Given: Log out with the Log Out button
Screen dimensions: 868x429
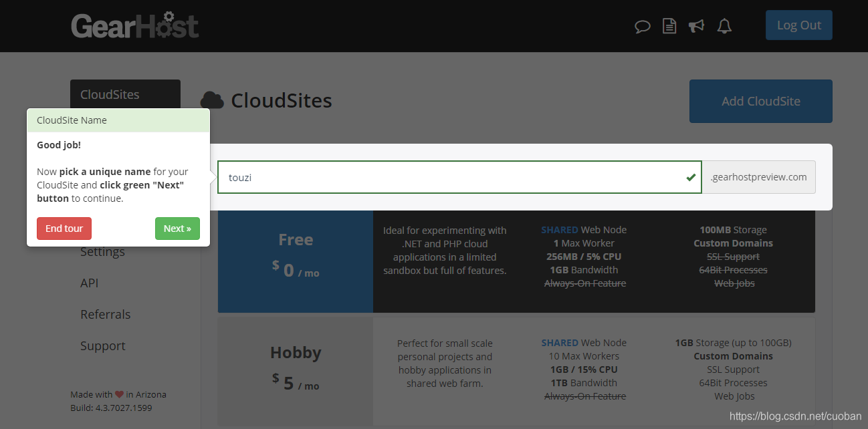Looking at the screenshot, I should [x=798, y=25].
